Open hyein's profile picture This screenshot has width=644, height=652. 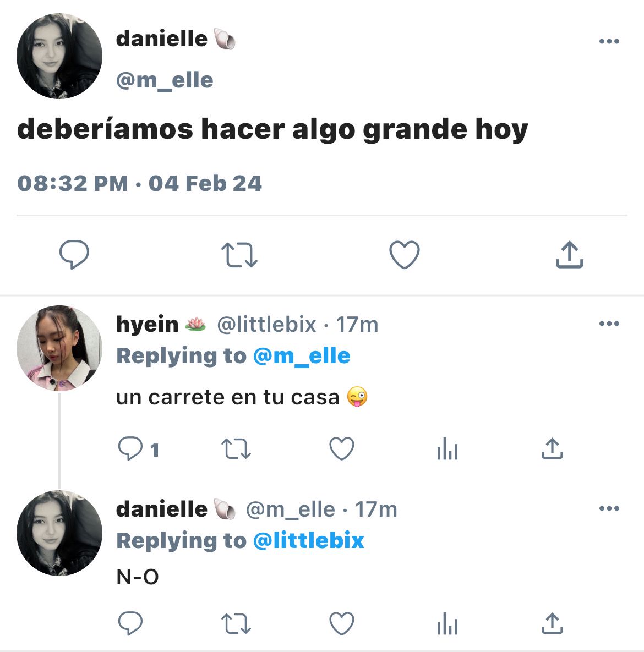tap(59, 348)
